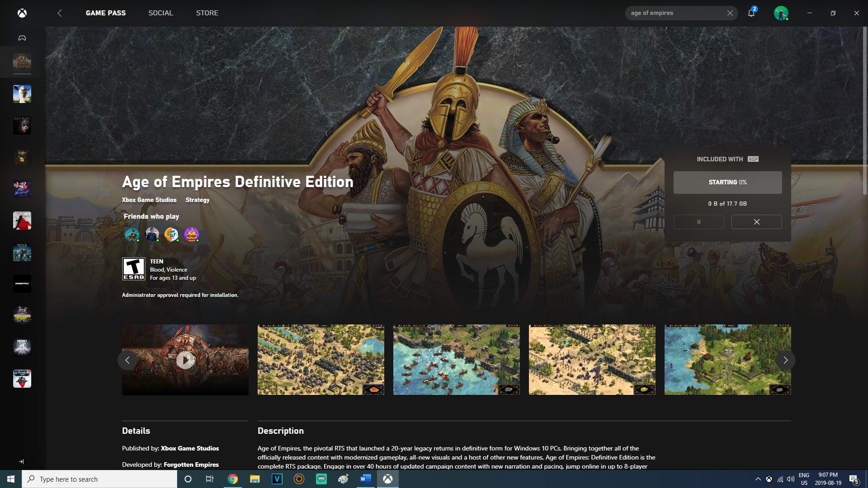This screenshot has height=488, width=868.
Task: Open My Games controller icon in sidebar
Action: pyautogui.click(x=22, y=38)
